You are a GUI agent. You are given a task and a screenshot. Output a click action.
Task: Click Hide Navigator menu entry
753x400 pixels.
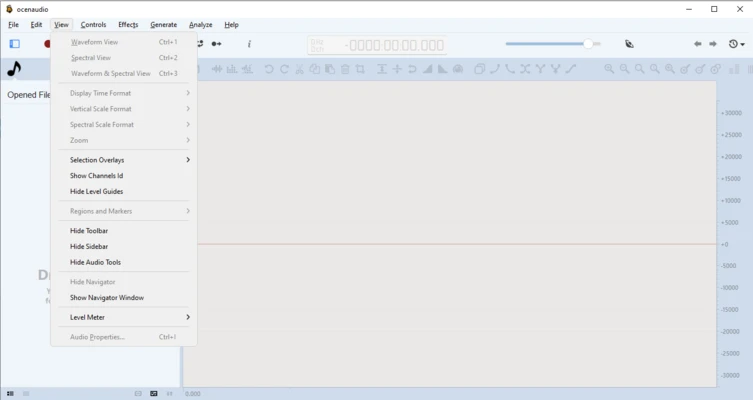pyautogui.click(x=124, y=282)
